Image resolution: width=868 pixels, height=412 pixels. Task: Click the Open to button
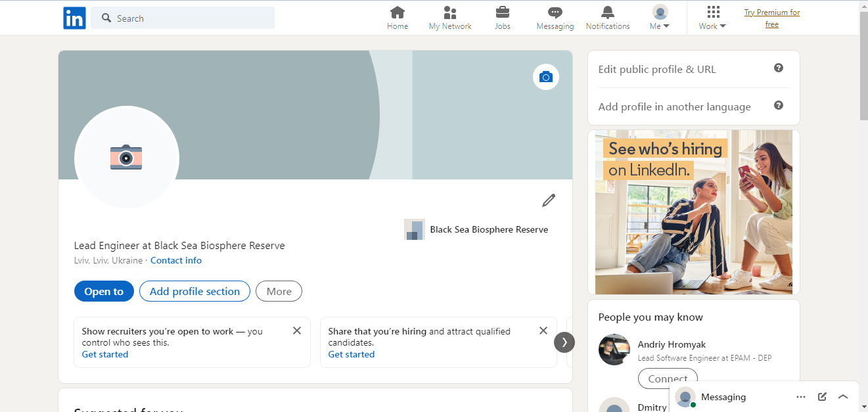point(104,291)
